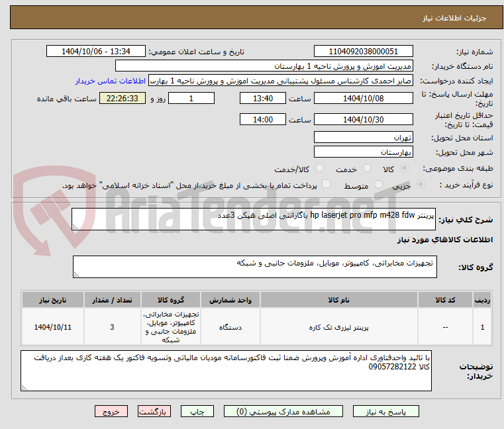
Task: Click the گروه کالا textarea
Action: pyautogui.click(x=254, y=267)
